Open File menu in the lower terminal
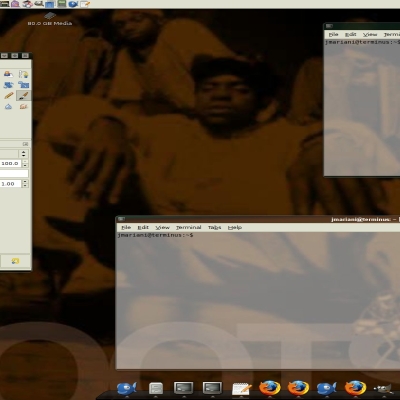This screenshot has width=400, height=400. [126, 227]
